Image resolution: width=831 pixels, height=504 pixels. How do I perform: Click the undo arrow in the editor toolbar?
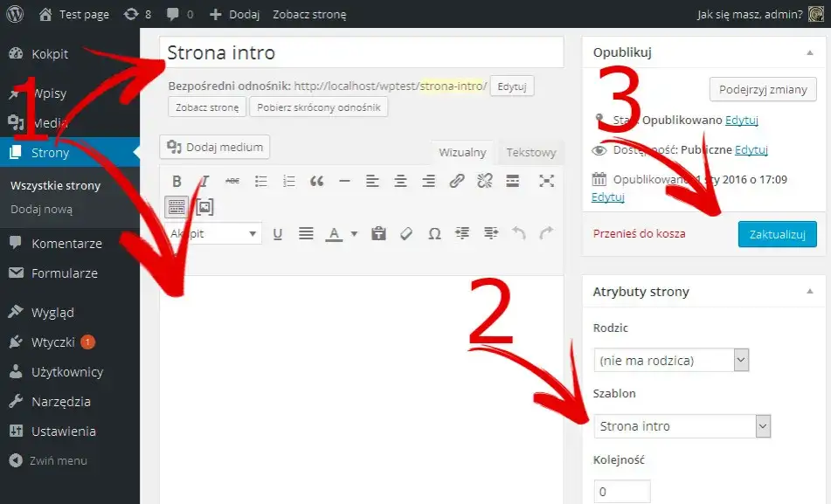pyautogui.click(x=517, y=233)
